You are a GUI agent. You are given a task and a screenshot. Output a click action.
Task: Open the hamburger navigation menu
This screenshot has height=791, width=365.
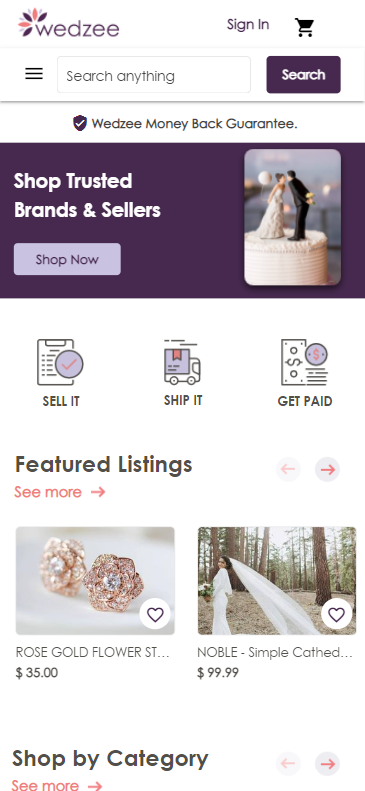click(34, 74)
